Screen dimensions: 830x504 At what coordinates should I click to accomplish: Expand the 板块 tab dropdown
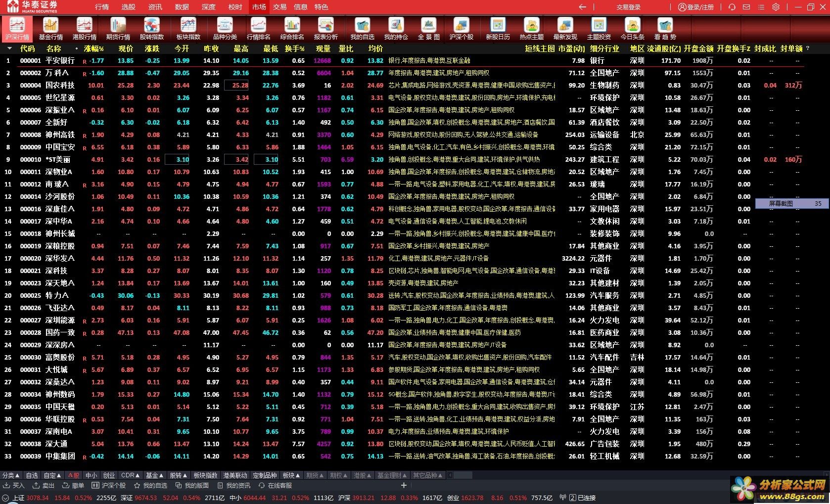coord(291,475)
